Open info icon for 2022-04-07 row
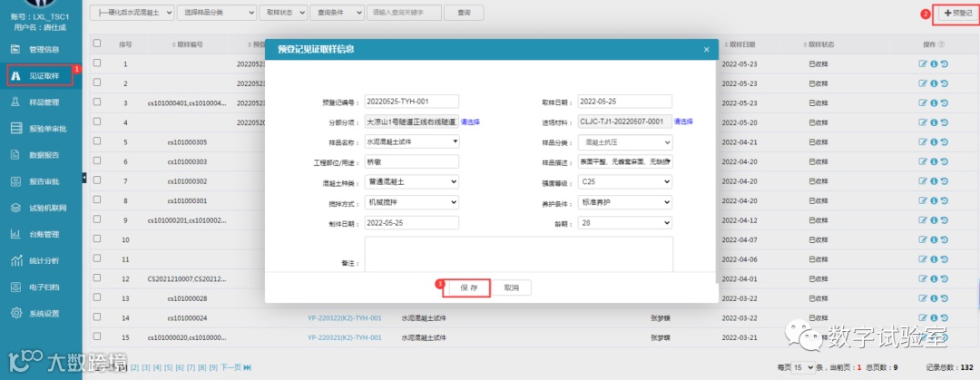Viewport: 980px width, 380px height. (x=934, y=240)
